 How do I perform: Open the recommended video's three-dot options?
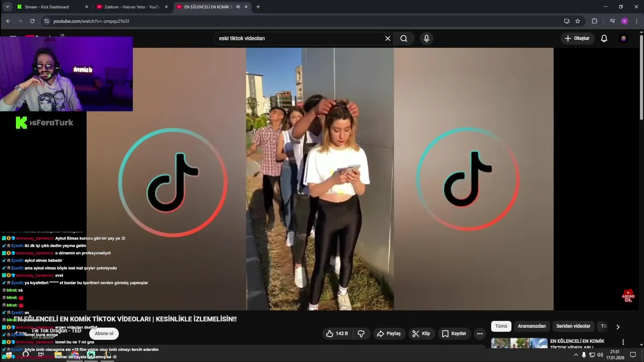pos(623,342)
